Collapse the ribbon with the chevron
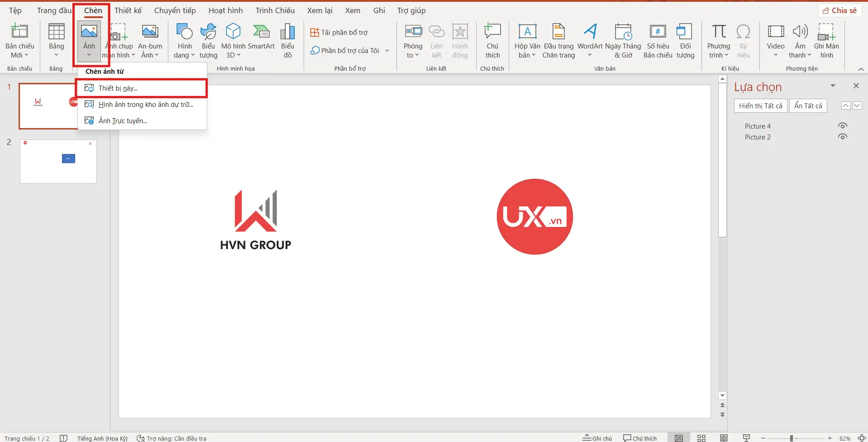This screenshot has height=442, width=868. [861, 69]
